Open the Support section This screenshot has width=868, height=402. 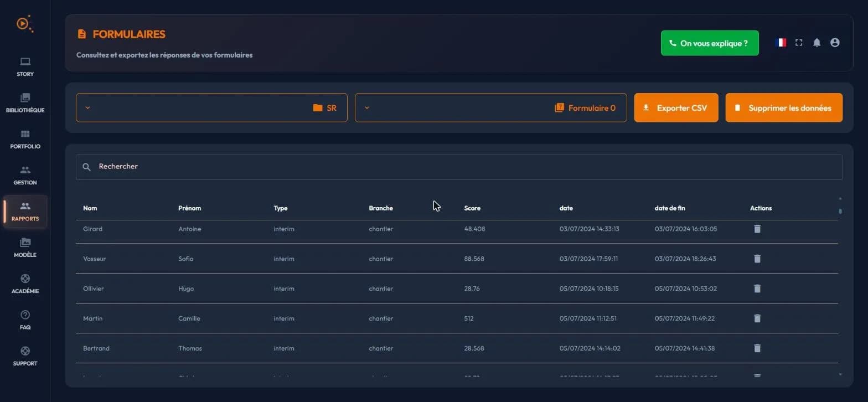pyautogui.click(x=25, y=357)
